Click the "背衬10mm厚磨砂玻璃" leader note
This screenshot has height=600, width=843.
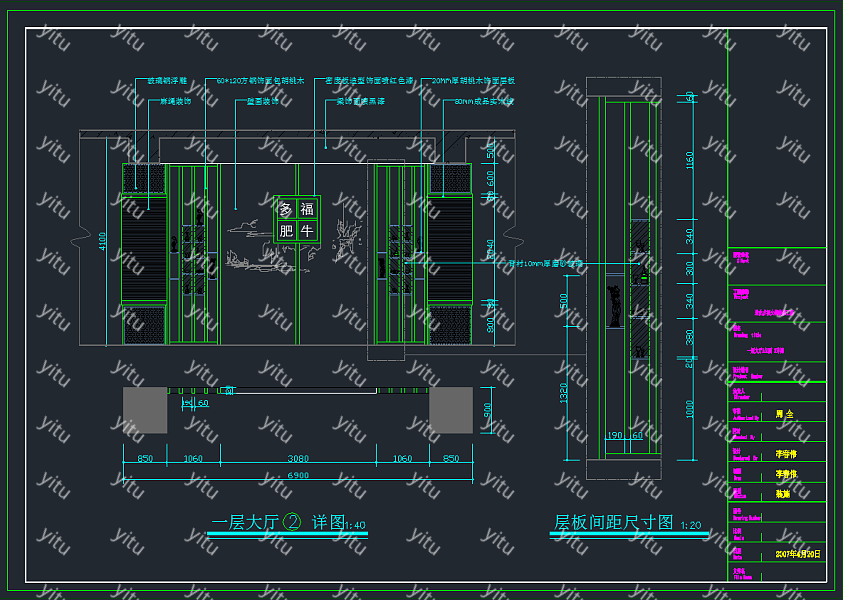pos(546,264)
